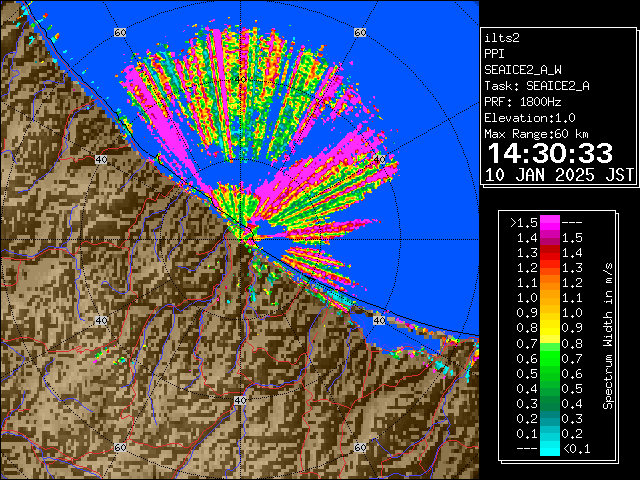The width and height of the screenshot is (640, 480).
Task: Click the 'SEAICE2_A_W' product name line
Action: click(523, 70)
